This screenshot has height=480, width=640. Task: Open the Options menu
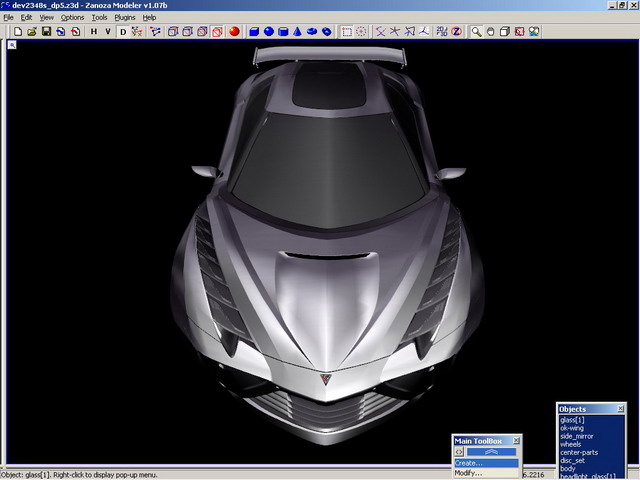pos(72,18)
